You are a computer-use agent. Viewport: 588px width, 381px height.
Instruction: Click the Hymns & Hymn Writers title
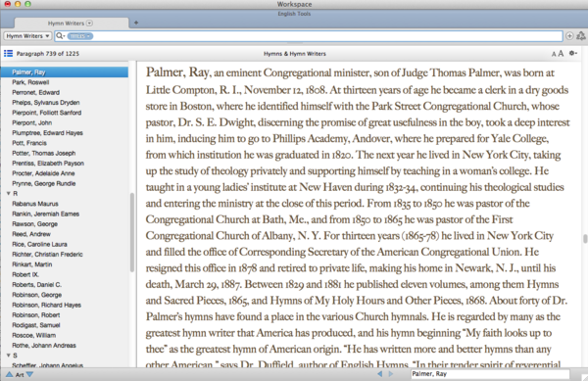294,54
